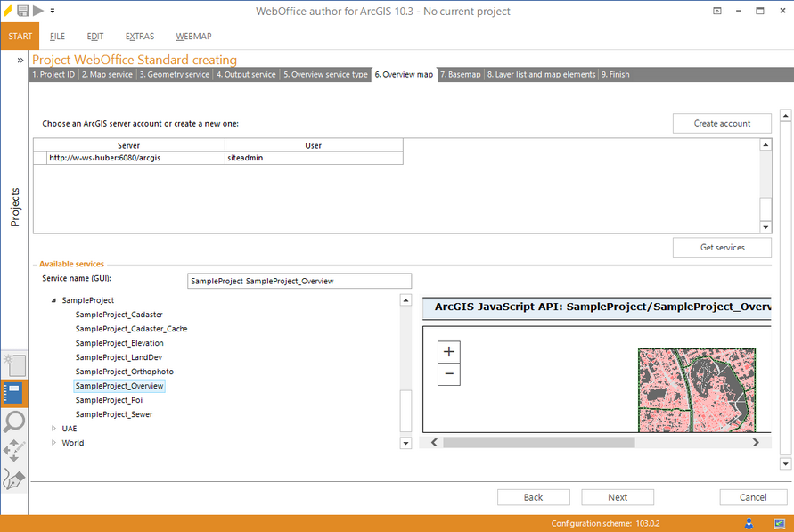The width and height of the screenshot is (794, 532).
Task: Click the Get services button
Action: [722, 248]
